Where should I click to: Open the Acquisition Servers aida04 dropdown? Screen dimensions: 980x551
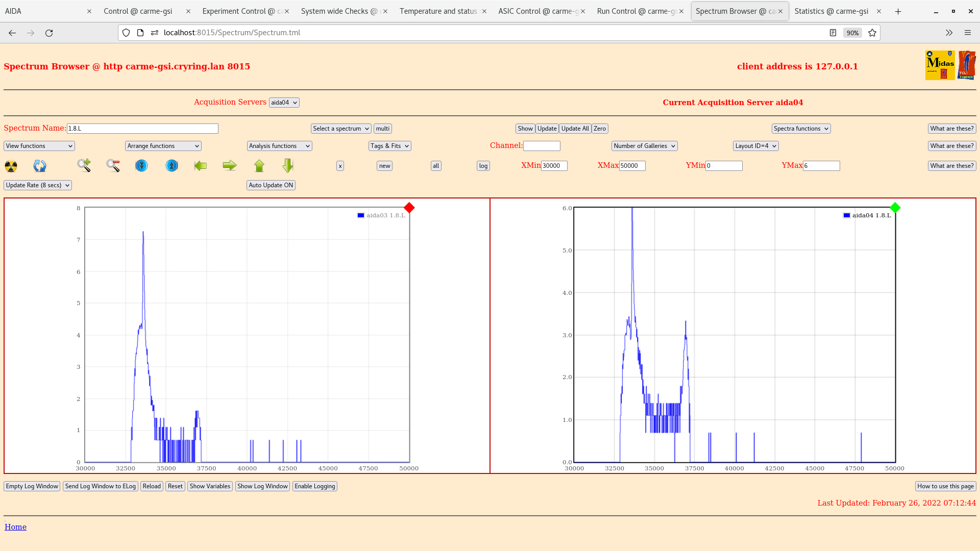284,103
